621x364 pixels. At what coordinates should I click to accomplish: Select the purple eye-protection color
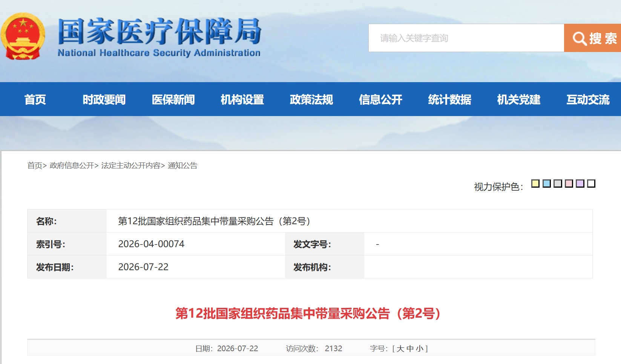point(580,184)
